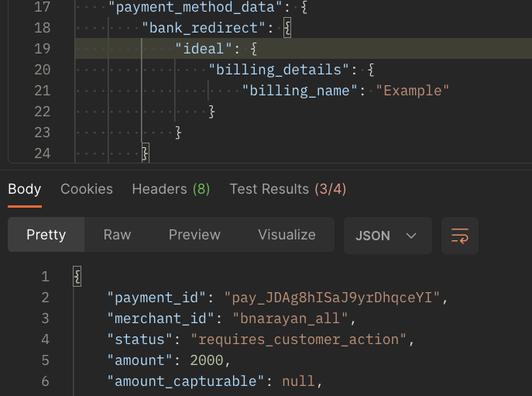Click the "payment_method_data" key on line 17
This screenshot has width=532, height=396.
pyautogui.click(x=195, y=7)
